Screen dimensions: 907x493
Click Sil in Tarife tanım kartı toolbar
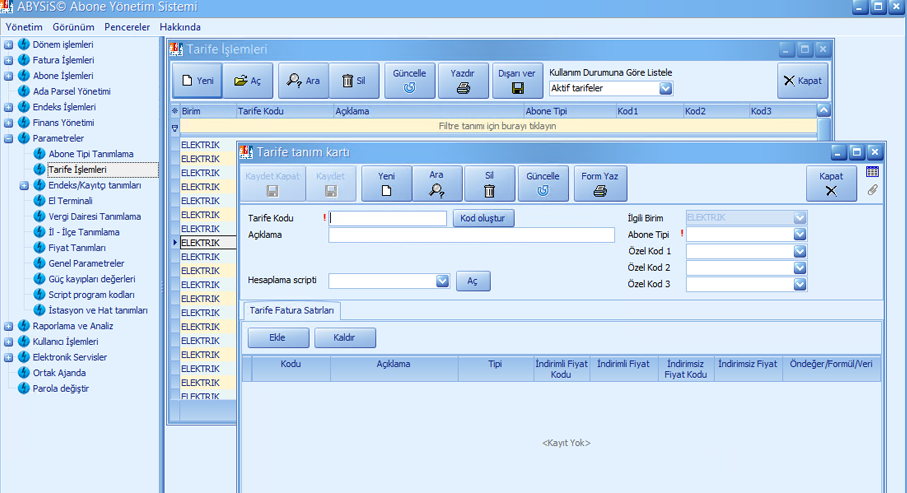(489, 183)
